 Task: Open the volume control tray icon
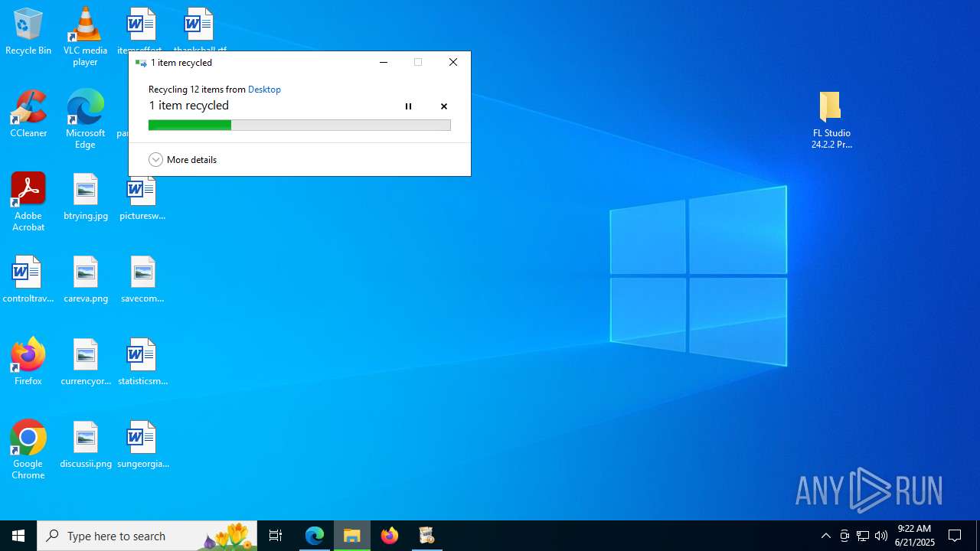coord(881,536)
